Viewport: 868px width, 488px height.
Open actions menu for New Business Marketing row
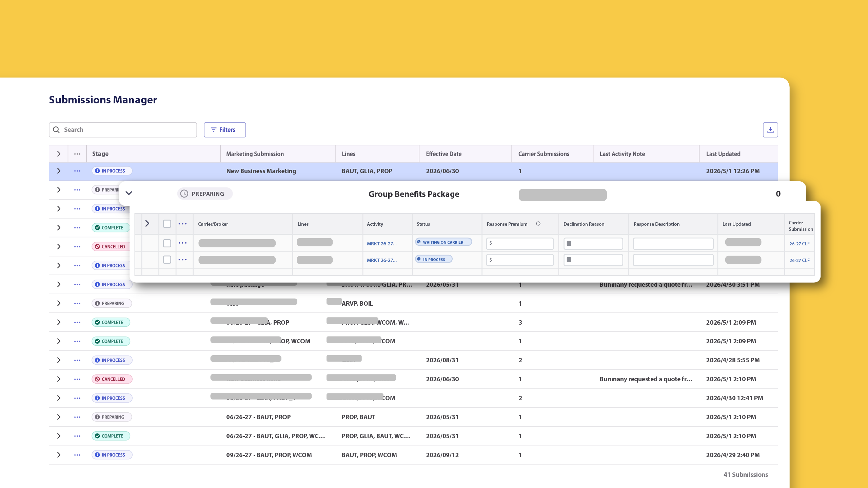coord(77,171)
